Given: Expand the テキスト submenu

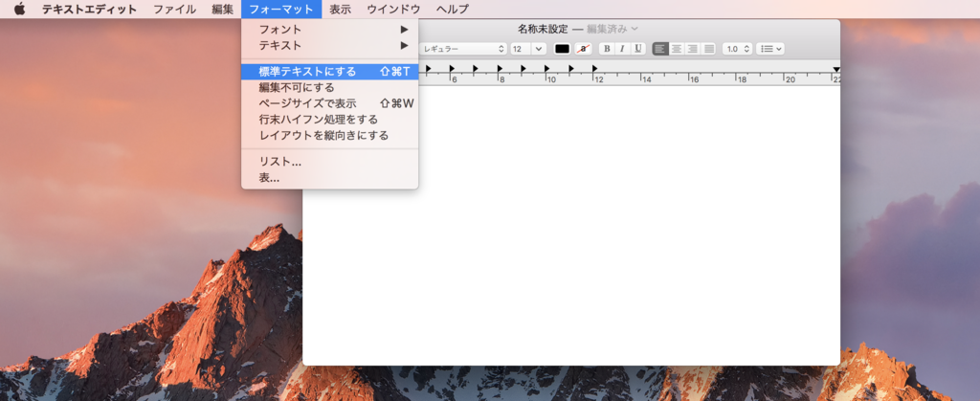Looking at the screenshot, I should pos(330,46).
